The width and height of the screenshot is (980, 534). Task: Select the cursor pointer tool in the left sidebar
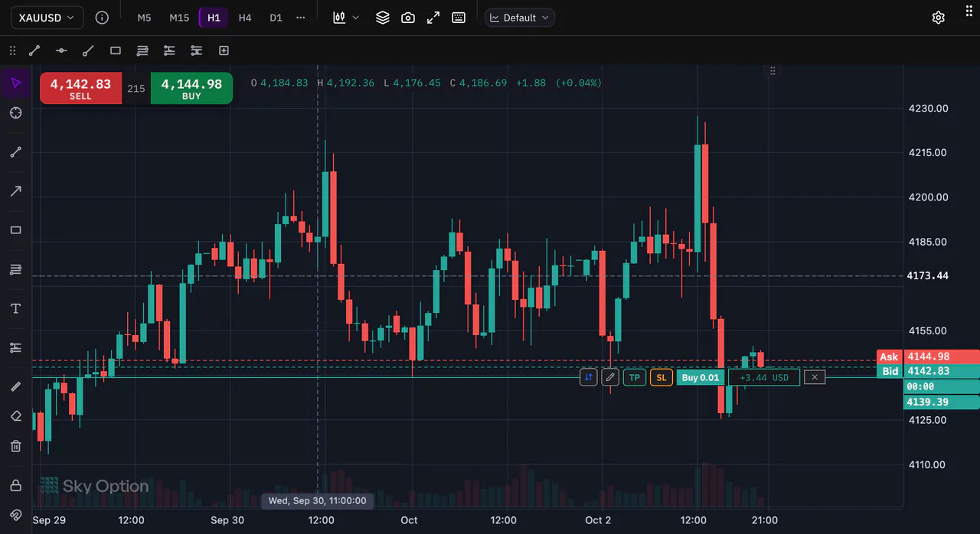coord(16,83)
